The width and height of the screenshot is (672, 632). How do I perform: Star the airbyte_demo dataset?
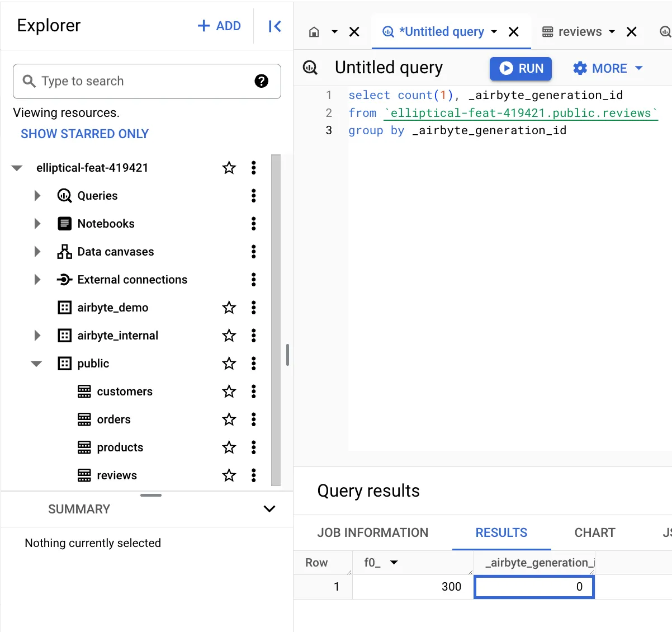229,308
